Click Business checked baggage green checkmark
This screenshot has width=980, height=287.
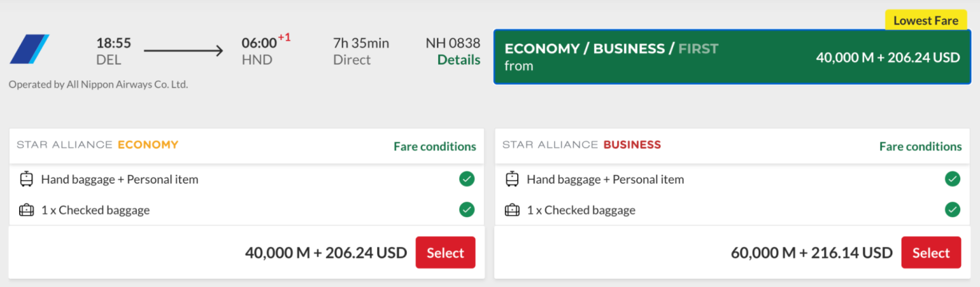tap(952, 209)
